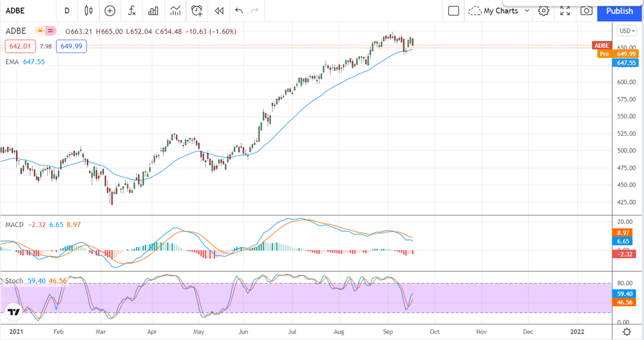
Task: Click the TradingView logo on chart
Action: pos(14,312)
